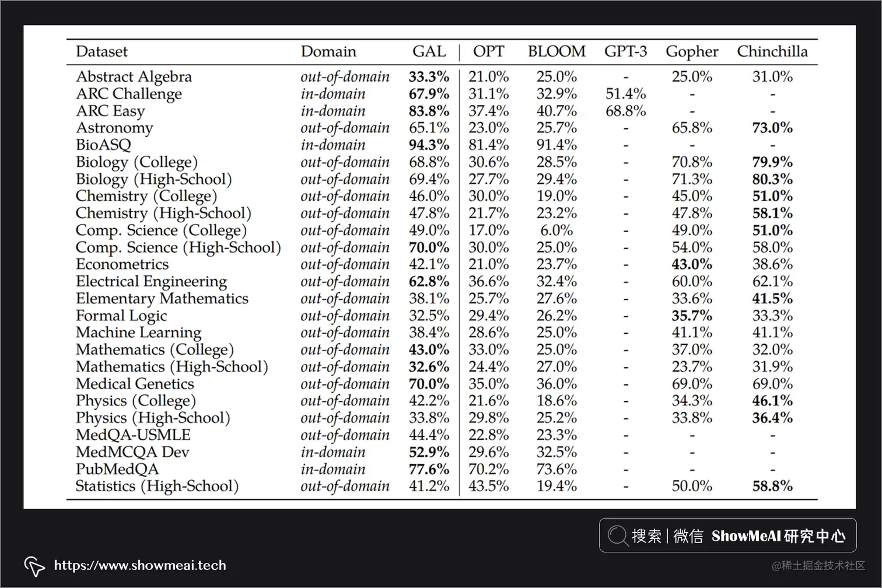Select the Formal Logic row label
Image resolution: width=882 pixels, height=588 pixels.
pos(121,316)
